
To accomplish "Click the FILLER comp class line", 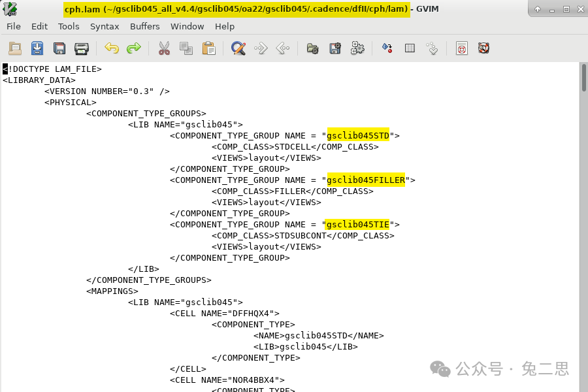I will [x=293, y=191].
